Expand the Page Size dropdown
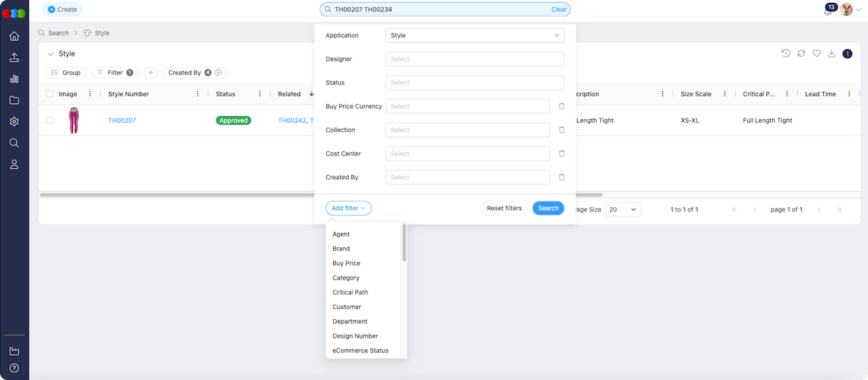The width and height of the screenshot is (868, 380). [622, 209]
